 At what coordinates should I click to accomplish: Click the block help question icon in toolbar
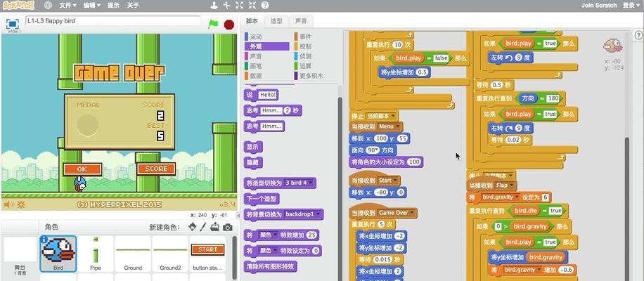(265, 6)
